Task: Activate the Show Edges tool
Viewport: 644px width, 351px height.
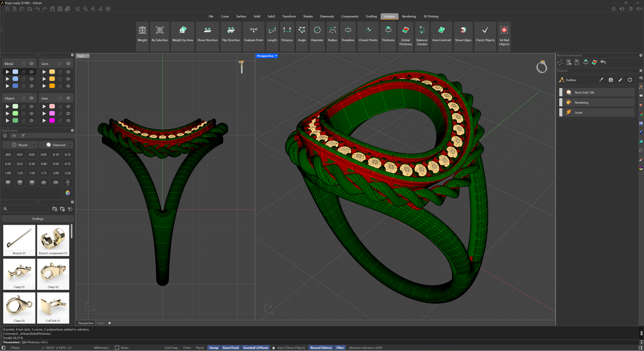Action: tap(463, 37)
